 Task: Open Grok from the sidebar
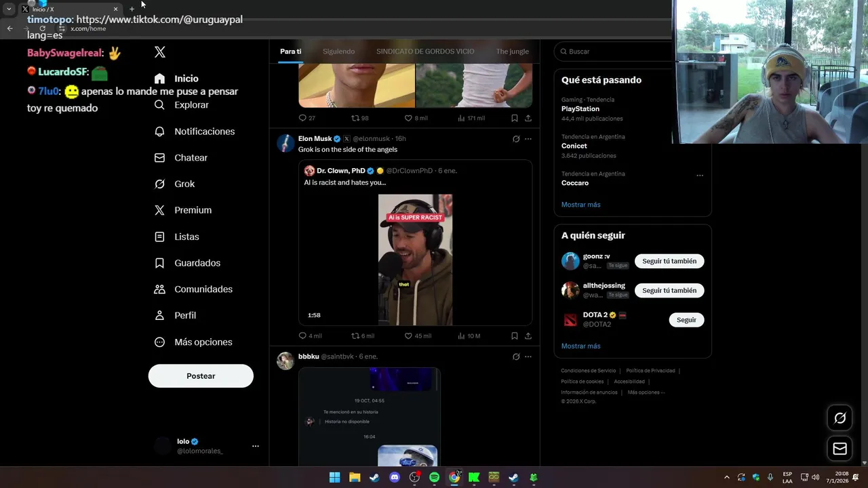pyautogui.click(x=174, y=184)
